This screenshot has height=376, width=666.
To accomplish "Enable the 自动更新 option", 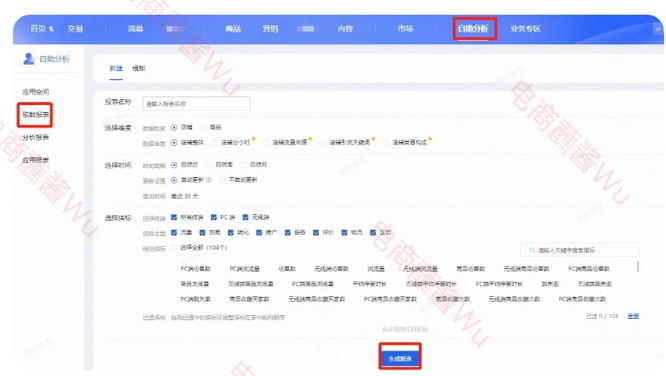I will (x=174, y=180).
